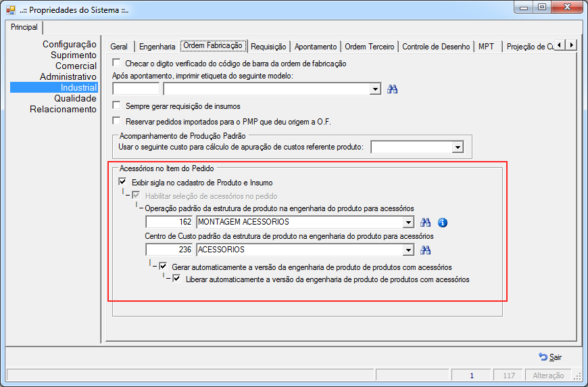Expand ACESSORIOS centro de custo dropdown
Screen dimensions: 588x387
click(408, 250)
